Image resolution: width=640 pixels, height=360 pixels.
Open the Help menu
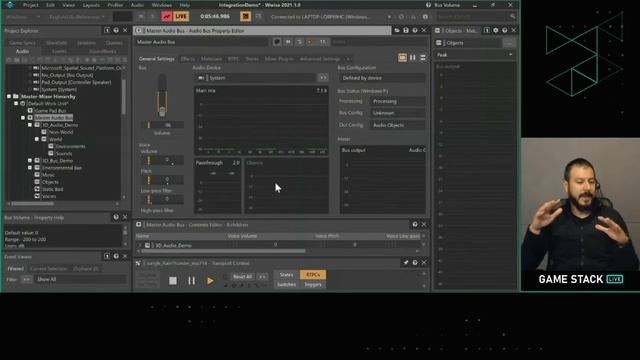point(185,5)
